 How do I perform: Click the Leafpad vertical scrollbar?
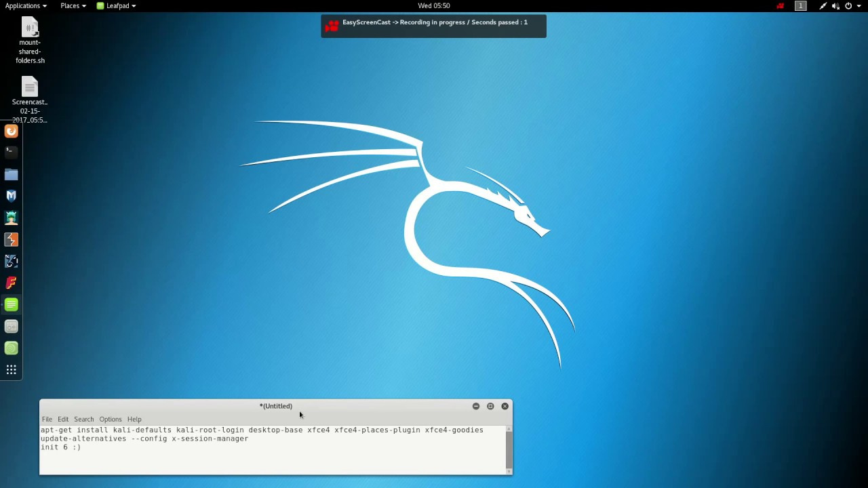(509, 449)
